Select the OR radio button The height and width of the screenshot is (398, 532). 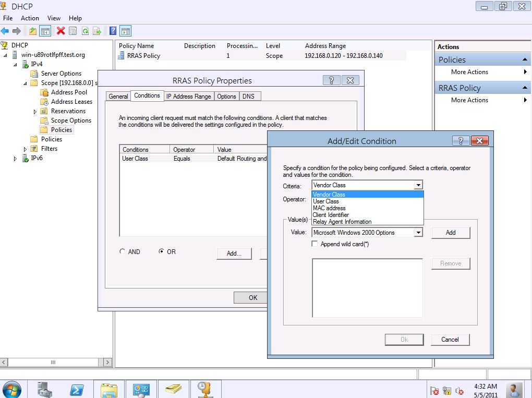(x=161, y=251)
